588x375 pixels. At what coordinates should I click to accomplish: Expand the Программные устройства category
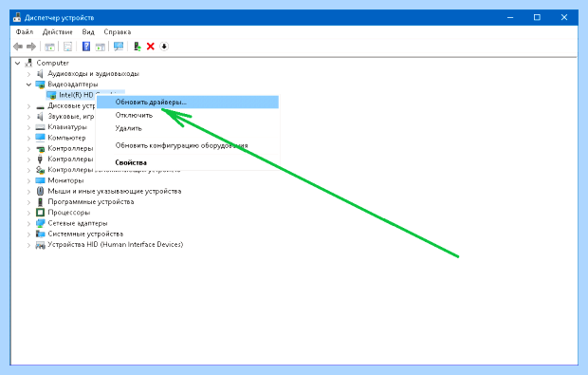click(x=28, y=202)
